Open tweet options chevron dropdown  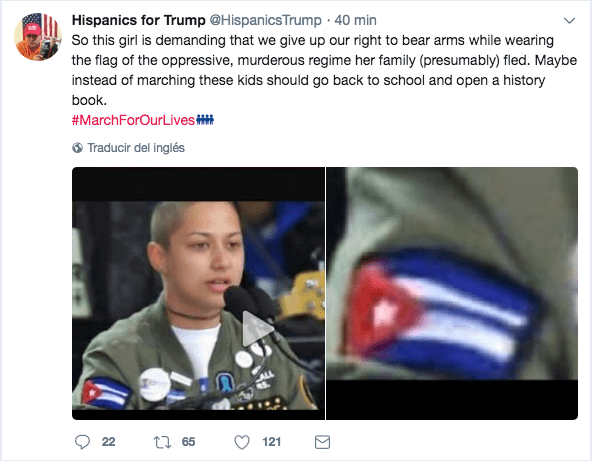(569, 20)
